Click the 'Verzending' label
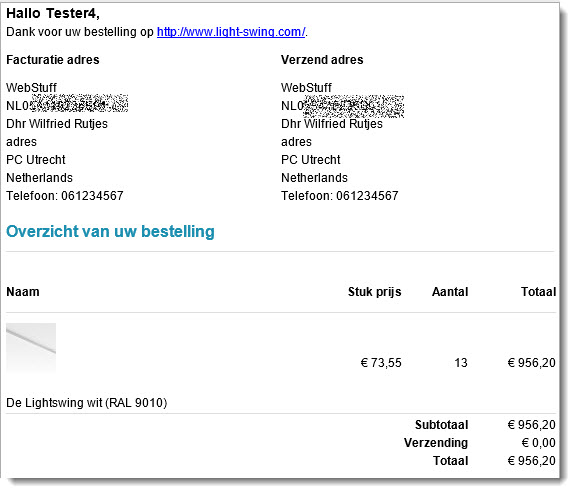The image size is (575, 493). tap(436, 443)
